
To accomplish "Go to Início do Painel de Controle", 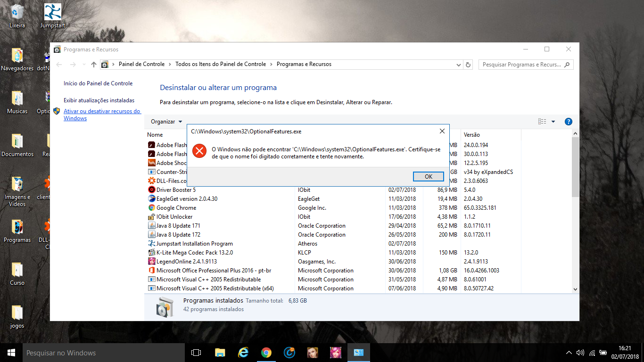I will coord(98,83).
